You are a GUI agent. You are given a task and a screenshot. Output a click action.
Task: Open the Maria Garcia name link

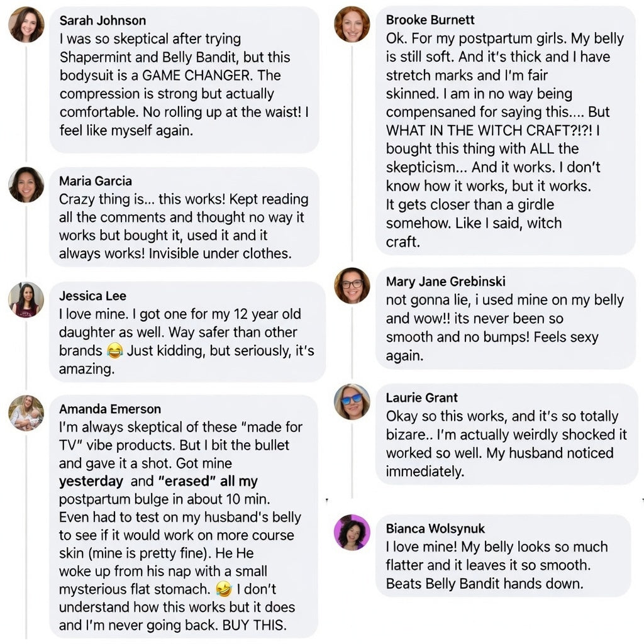(x=96, y=181)
